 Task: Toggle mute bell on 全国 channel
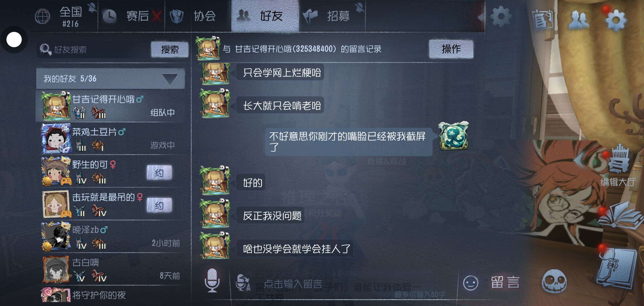click(92, 7)
